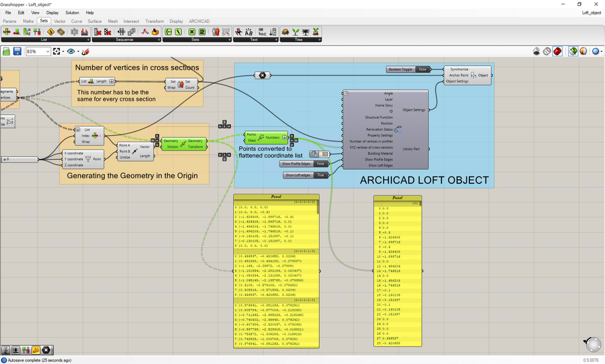The height and width of the screenshot is (364, 605).
Task: Expand the preview eye icon dropdown arrow
Action: click(x=78, y=51)
